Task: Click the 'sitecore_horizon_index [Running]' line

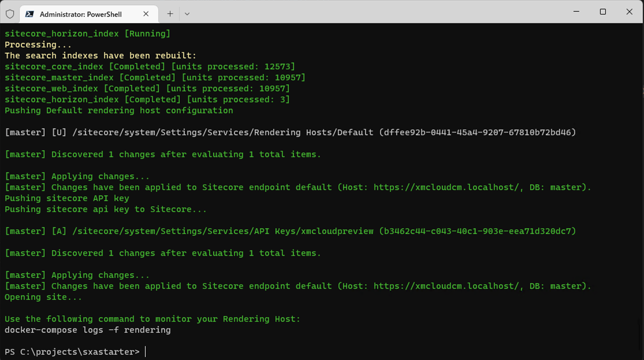Action: (88, 34)
